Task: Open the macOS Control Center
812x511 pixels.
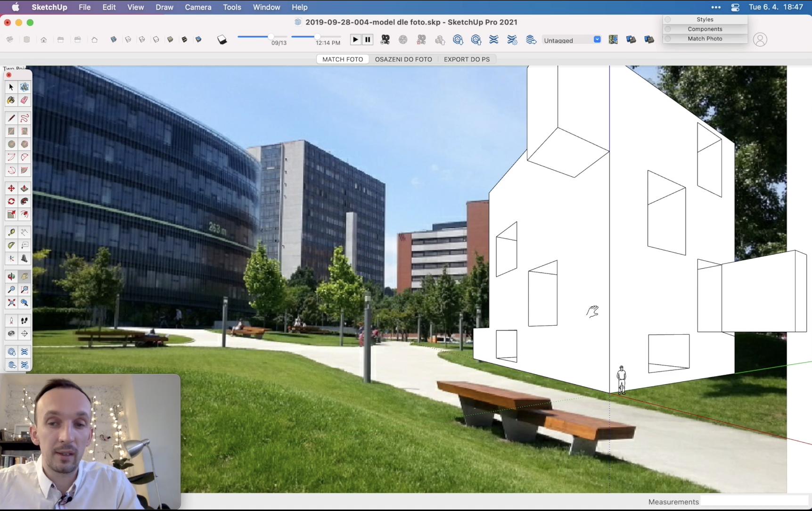Action: [735, 7]
